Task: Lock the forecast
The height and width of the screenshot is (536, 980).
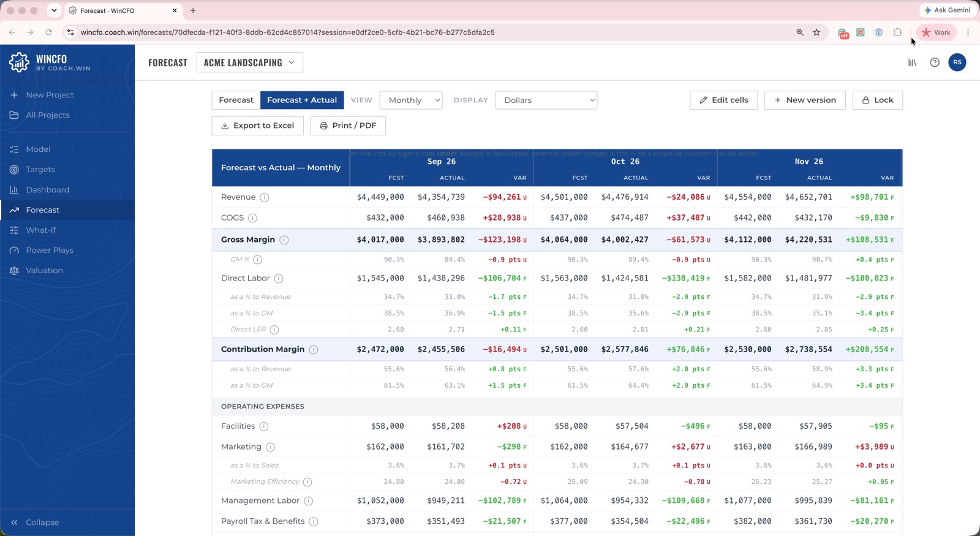Action: point(877,100)
